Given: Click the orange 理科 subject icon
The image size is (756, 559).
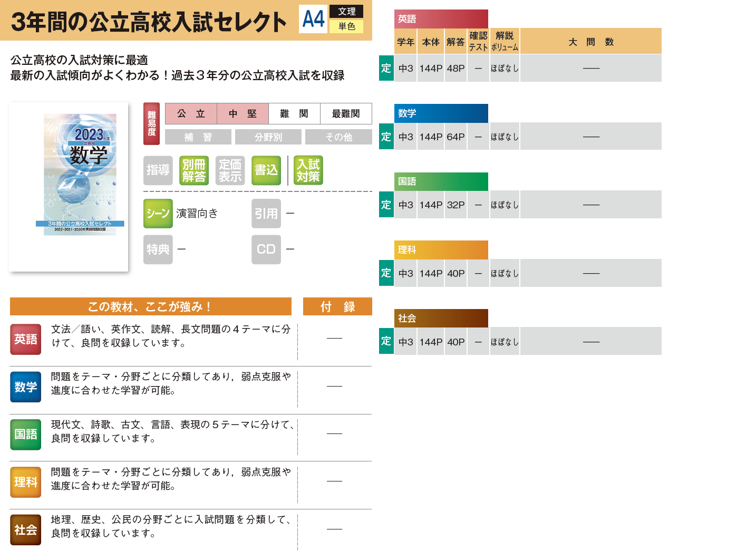Looking at the screenshot, I should (26, 482).
